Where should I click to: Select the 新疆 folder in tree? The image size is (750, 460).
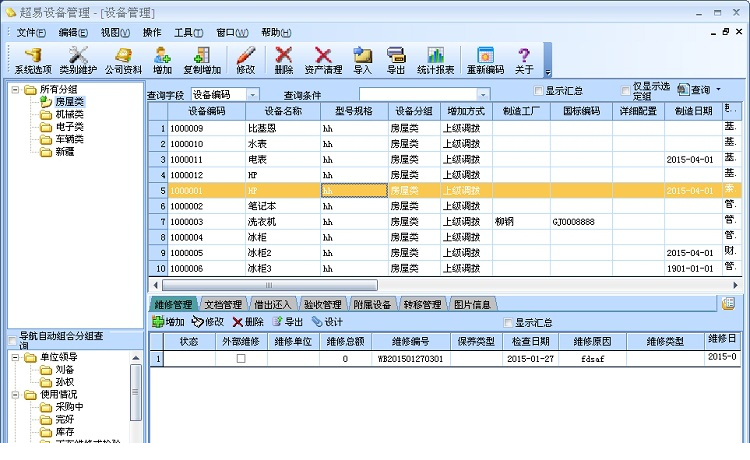coord(65,152)
